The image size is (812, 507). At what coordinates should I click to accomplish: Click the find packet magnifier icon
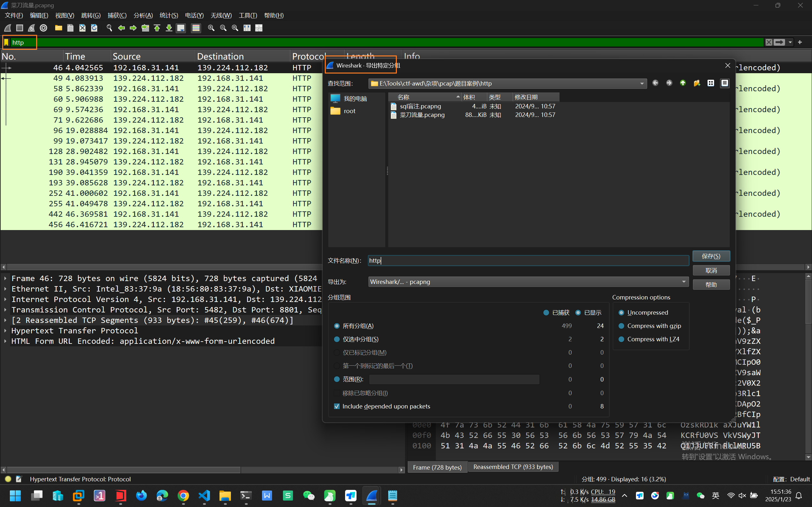(x=109, y=28)
